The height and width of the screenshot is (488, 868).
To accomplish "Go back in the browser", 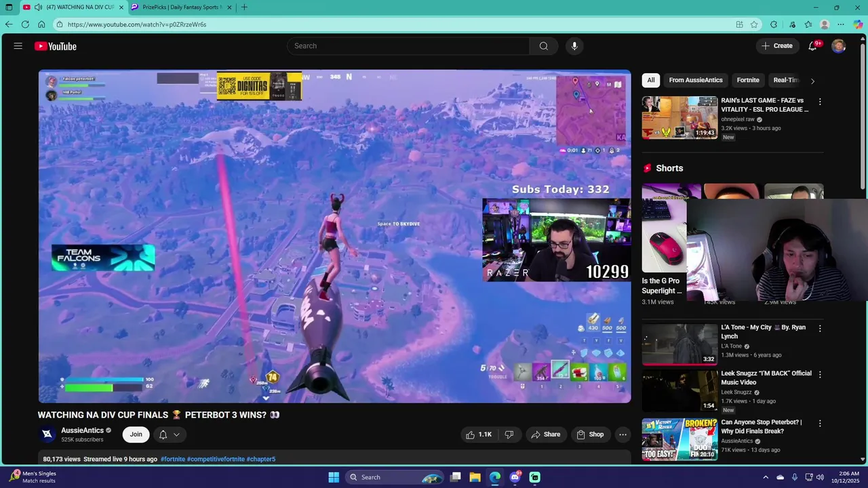I will point(9,24).
